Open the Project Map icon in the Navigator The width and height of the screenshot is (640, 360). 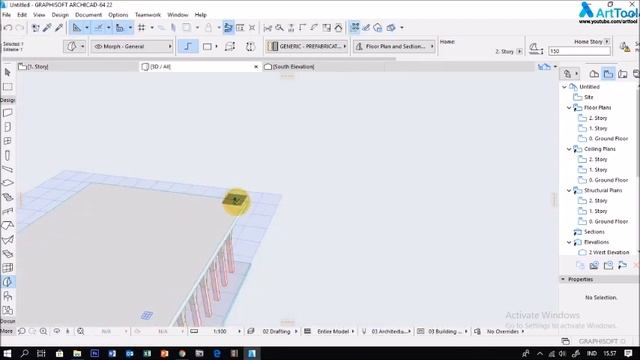[x=594, y=73]
